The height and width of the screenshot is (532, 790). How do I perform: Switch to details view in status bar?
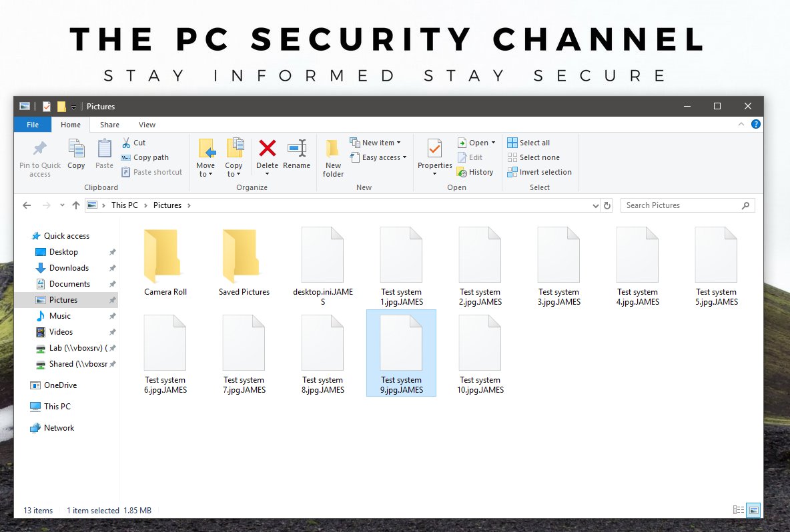pyautogui.click(x=739, y=510)
